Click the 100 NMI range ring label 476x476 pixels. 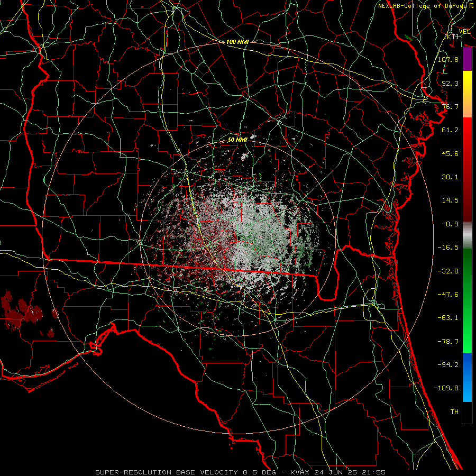coord(237,42)
